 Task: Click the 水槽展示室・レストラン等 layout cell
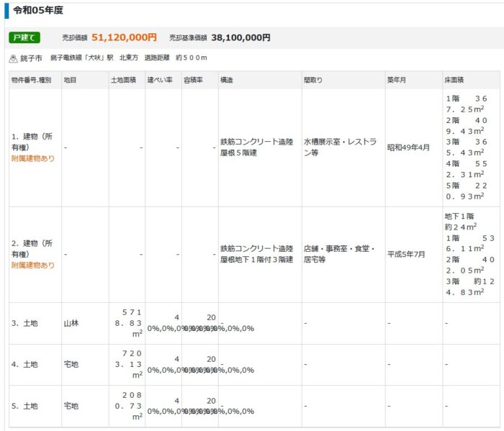[x=340, y=148]
